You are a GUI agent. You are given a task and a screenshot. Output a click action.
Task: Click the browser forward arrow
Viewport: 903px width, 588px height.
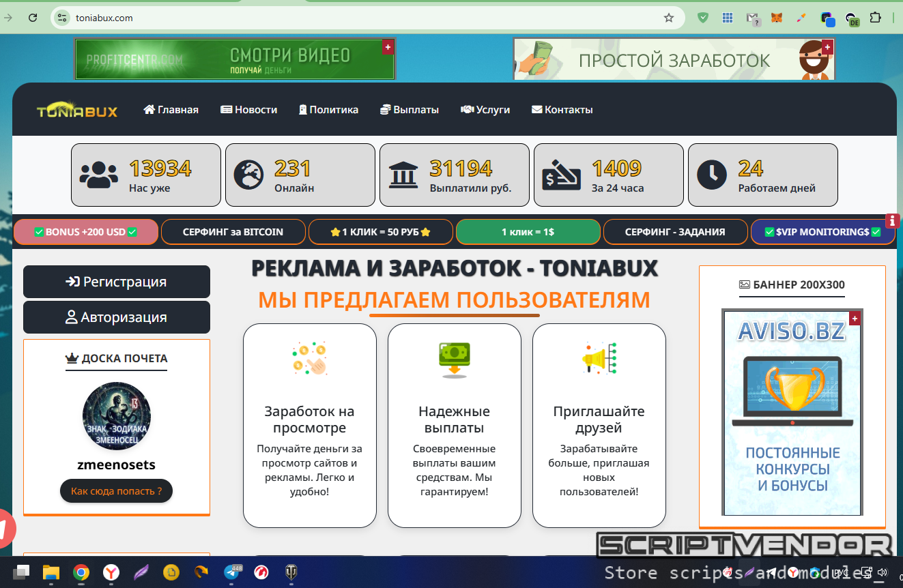pos(8,18)
